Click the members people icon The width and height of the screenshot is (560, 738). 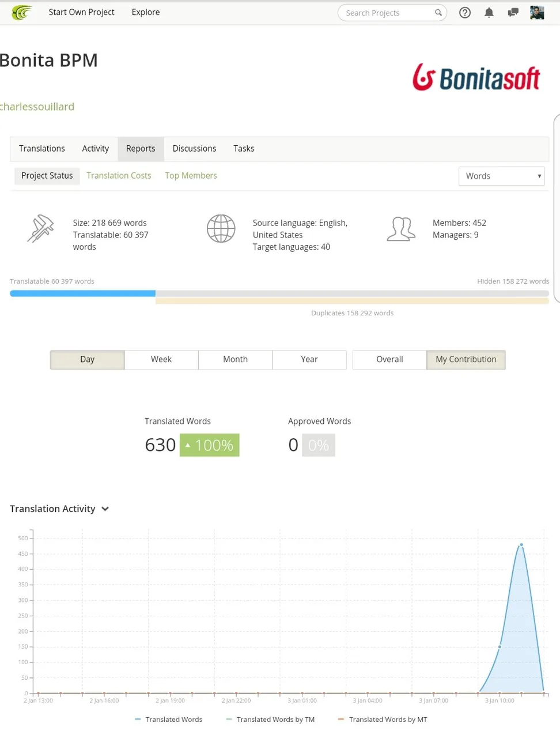[401, 229]
